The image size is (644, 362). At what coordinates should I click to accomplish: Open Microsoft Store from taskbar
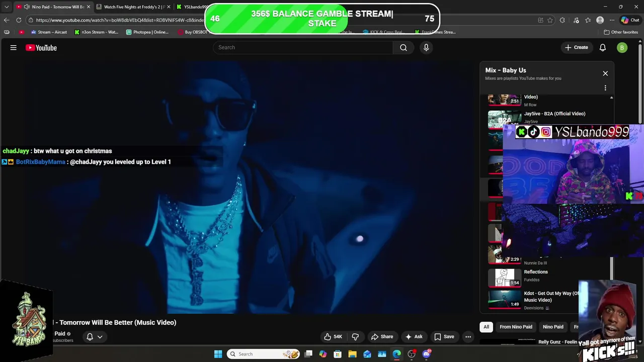click(338, 354)
